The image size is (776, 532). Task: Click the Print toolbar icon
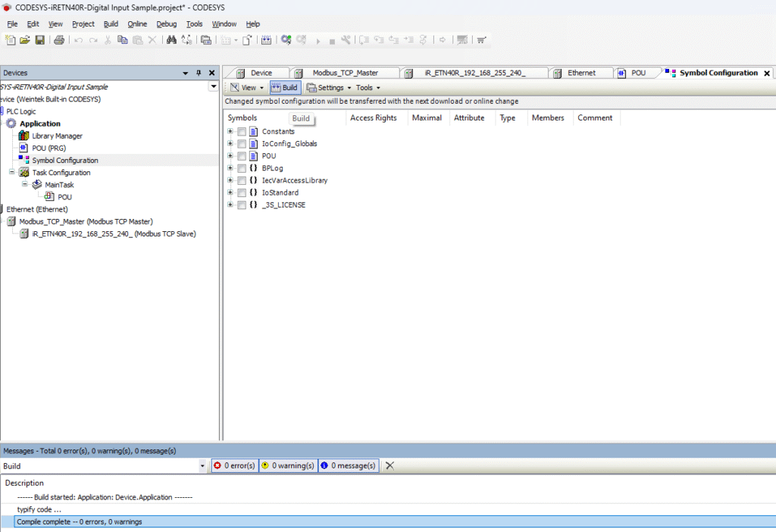[59, 40]
